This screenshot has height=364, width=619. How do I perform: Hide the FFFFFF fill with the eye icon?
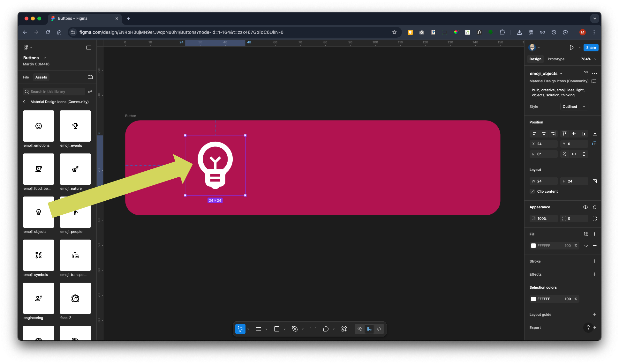(585, 246)
